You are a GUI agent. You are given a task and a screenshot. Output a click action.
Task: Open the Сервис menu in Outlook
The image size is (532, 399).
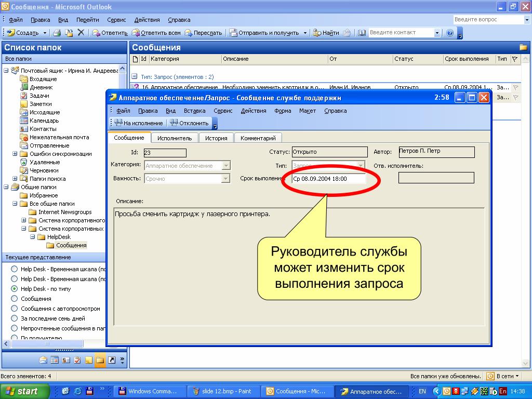pyautogui.click(x=116, y=20)
